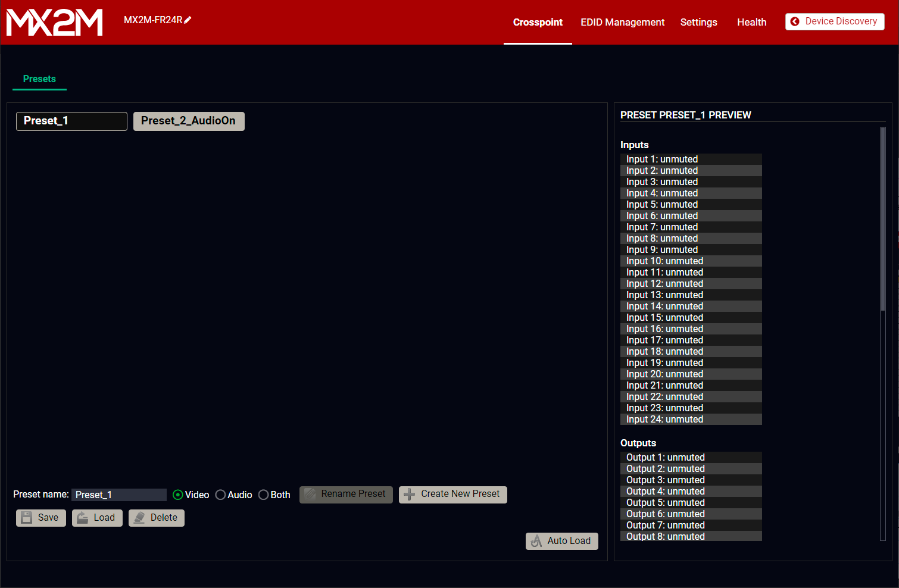Image resolution: width=899 pixels, height=588 pixels.
Task: Click the row Input 6: unmuted
Action: pyautogui.click(x=691, y=216)
